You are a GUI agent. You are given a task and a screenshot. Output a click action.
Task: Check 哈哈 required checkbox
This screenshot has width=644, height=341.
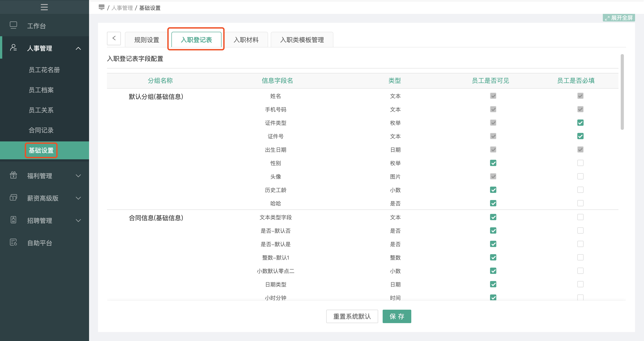[580, 203]
